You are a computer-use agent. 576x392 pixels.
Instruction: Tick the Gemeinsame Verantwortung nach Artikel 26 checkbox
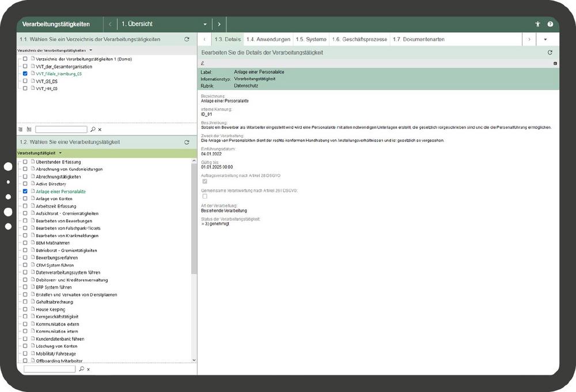[x=204, y=196]
